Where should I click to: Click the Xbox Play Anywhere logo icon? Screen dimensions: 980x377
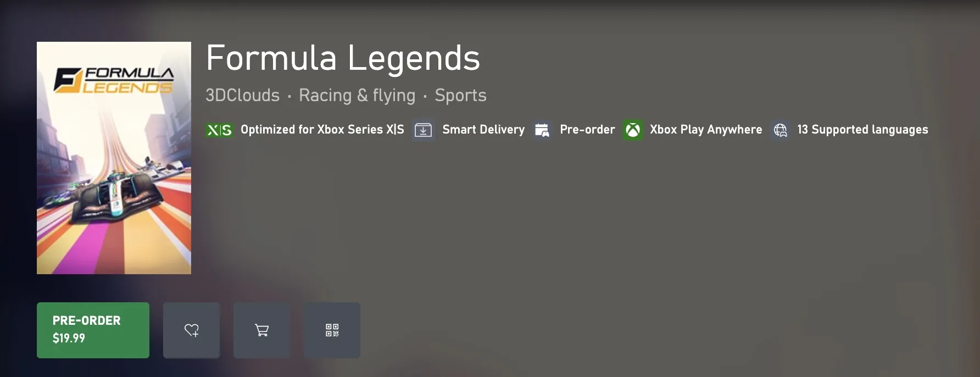[633, 130]
